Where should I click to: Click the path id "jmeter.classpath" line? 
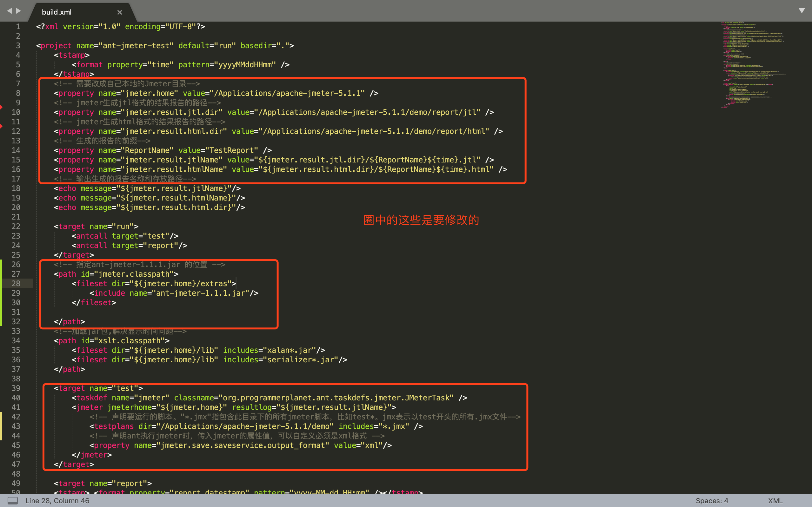pyautogui.click(x=116, y=274)
